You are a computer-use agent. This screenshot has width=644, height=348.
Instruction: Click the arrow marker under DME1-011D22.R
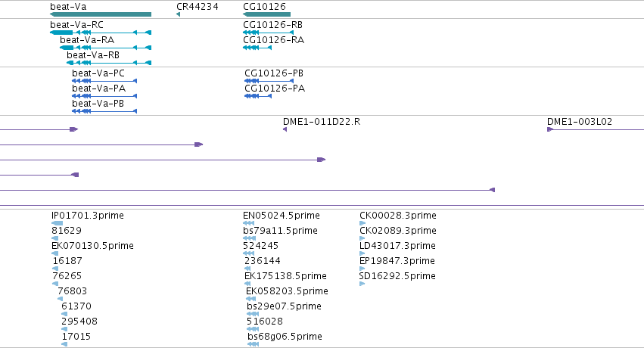coord(285,129)
